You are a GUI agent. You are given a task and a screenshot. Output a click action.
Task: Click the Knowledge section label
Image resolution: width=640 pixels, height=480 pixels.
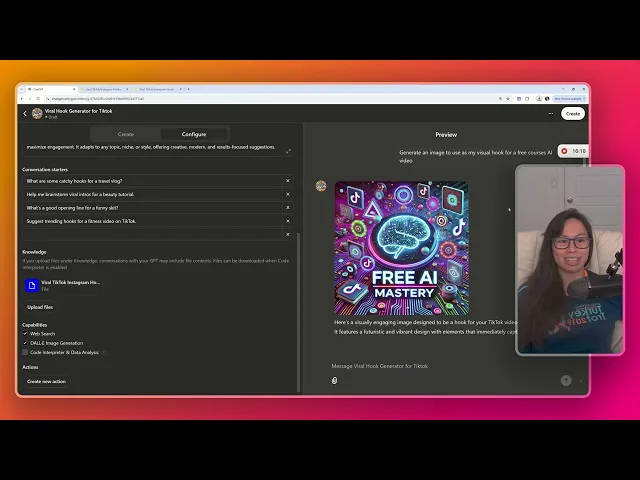tap(34, 252)
